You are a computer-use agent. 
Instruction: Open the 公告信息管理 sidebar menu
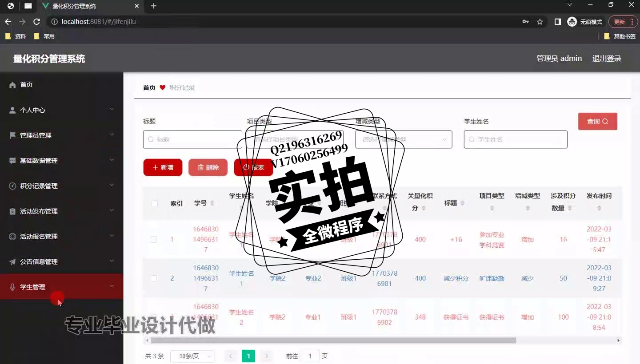click(x=61, y=261)
